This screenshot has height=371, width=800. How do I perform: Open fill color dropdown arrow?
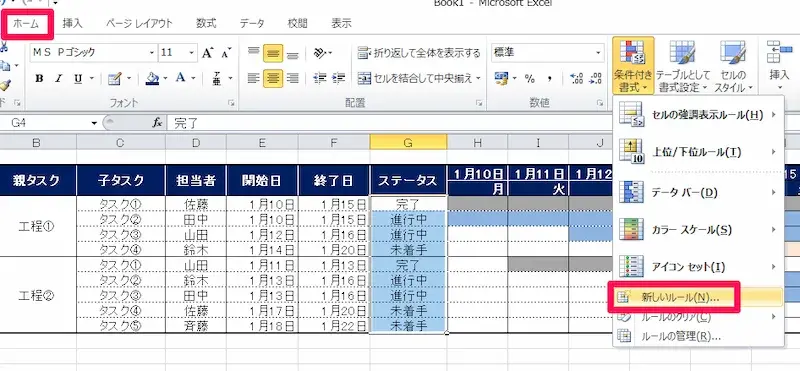pos(165,79)
